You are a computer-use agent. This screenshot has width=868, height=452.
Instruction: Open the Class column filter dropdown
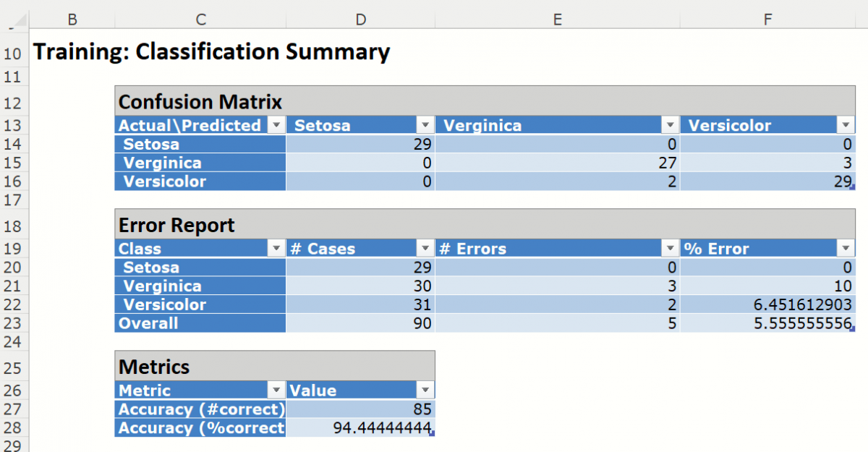pos(276,249)
